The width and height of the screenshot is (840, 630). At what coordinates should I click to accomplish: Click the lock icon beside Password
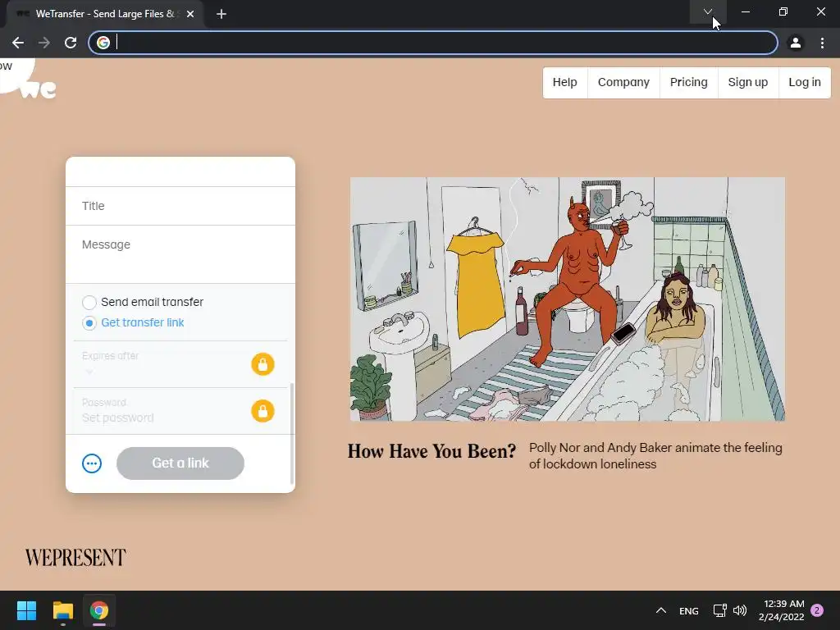click(x=262, y=411)
